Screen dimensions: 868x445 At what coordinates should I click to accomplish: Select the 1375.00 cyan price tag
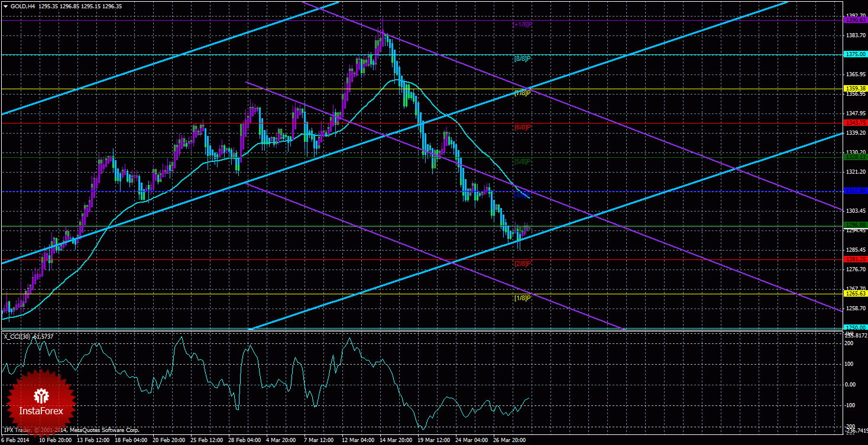coord(856,54)
